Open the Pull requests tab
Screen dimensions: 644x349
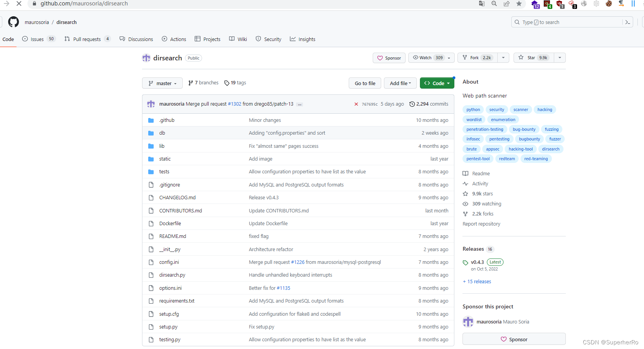[x=87, y=39]
